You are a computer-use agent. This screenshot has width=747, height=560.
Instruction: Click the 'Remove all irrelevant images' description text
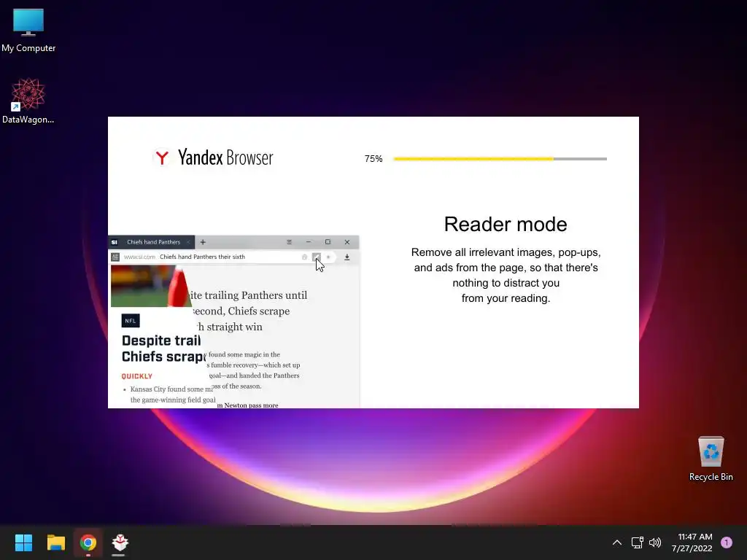[x=506, y=275]
